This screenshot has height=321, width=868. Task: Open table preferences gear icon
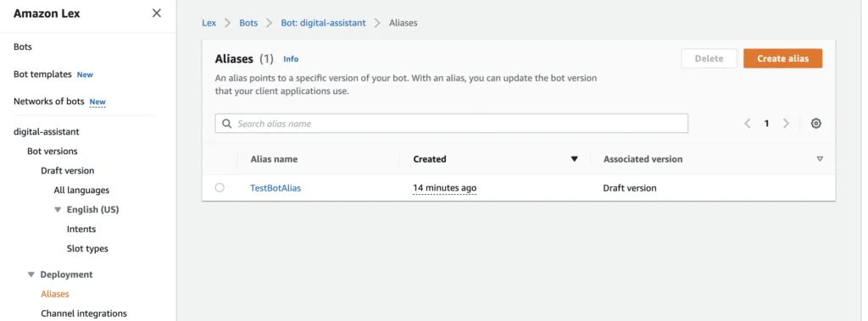click(815, 124)
